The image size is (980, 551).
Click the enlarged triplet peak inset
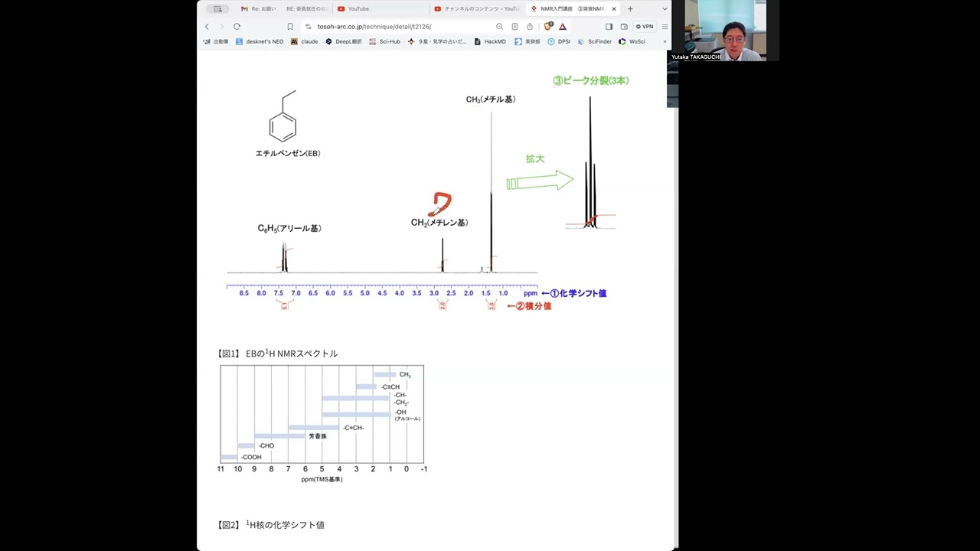pos(590,163)
